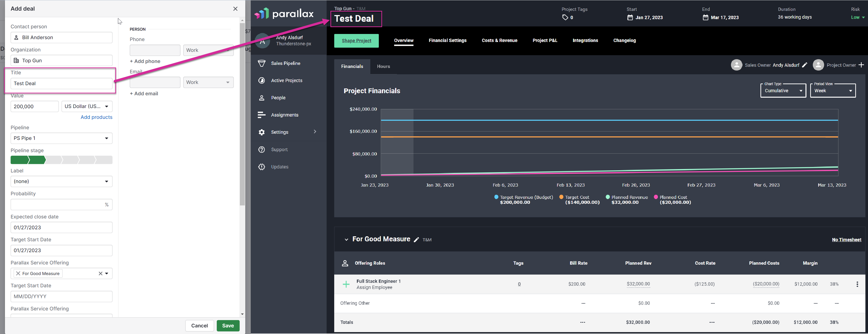Viewport: 868px width, 334px height.
Task: Click the Shape Project button
Action: pos(356,41)
